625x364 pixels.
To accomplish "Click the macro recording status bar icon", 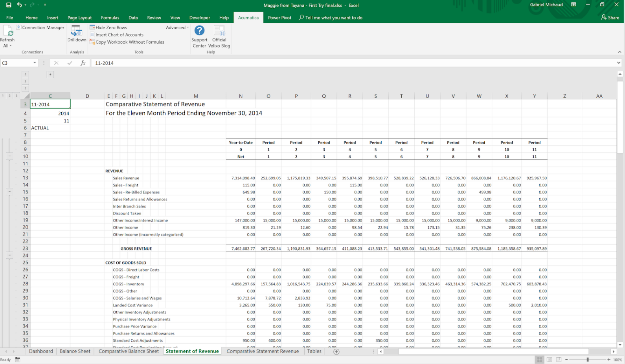I will tap(18, 360).
